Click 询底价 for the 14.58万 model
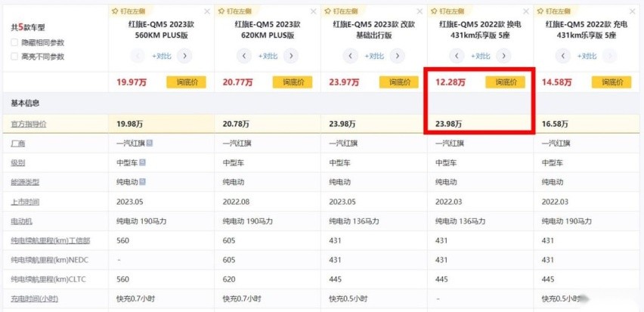Image resolution: width=644 pixels, height=312 pixels. point(611,82)
